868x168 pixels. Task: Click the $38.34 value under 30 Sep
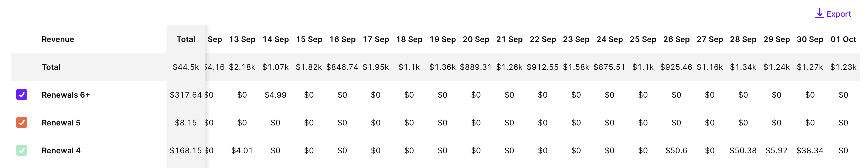click(810, 150)
